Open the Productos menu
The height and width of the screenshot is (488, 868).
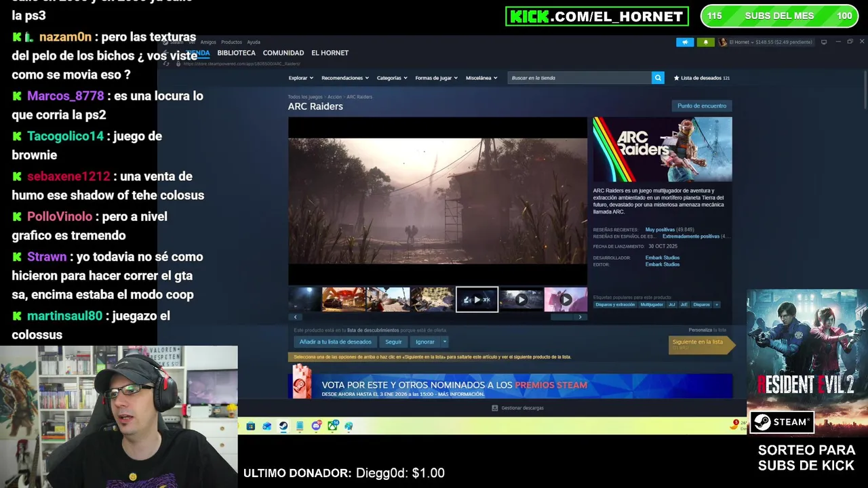coord(231,42)
